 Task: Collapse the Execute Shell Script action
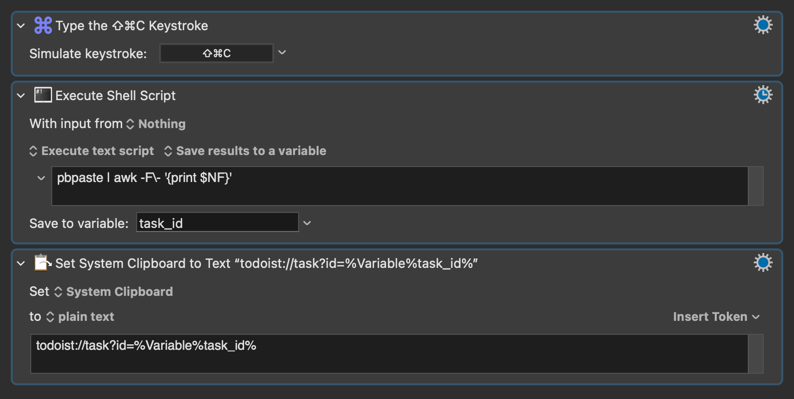click(x=21, y=95)
